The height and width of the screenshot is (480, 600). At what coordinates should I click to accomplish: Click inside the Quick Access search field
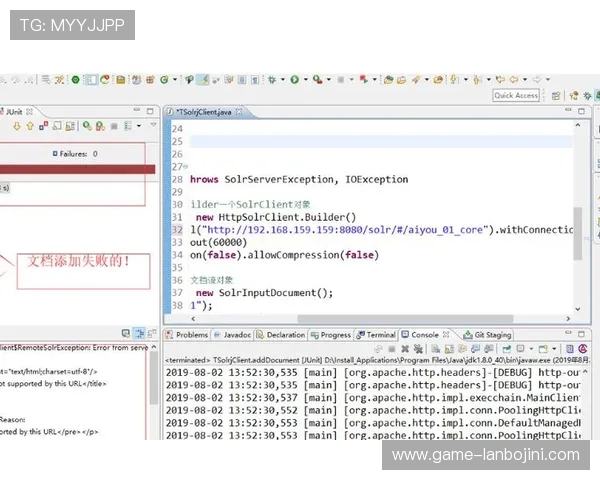tap(516, 95)
